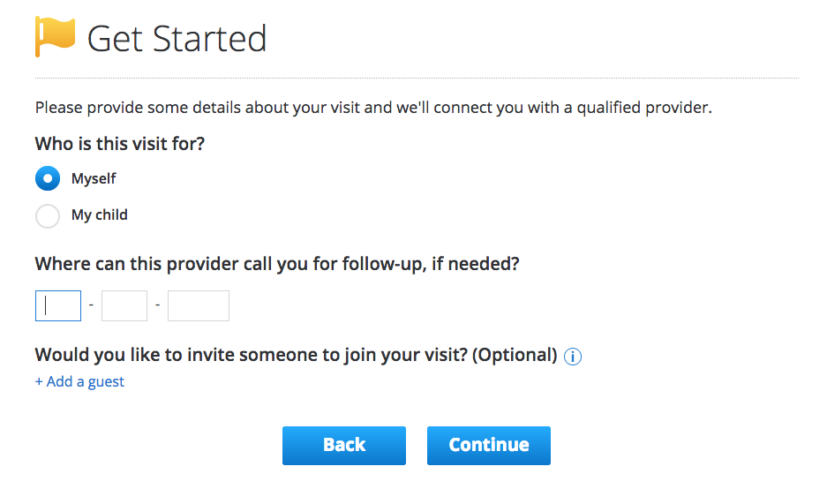Click the dotted divider under the heading

[x=417, y=78]
